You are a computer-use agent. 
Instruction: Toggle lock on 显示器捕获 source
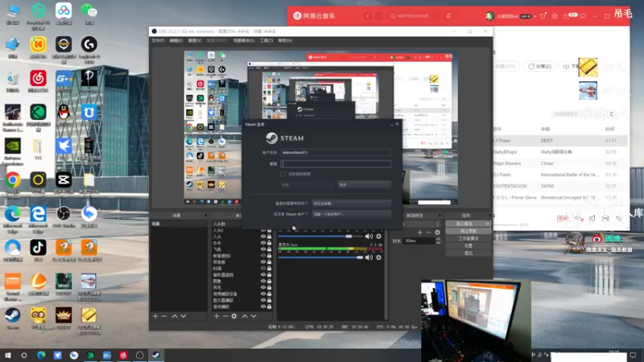[270, 300]
